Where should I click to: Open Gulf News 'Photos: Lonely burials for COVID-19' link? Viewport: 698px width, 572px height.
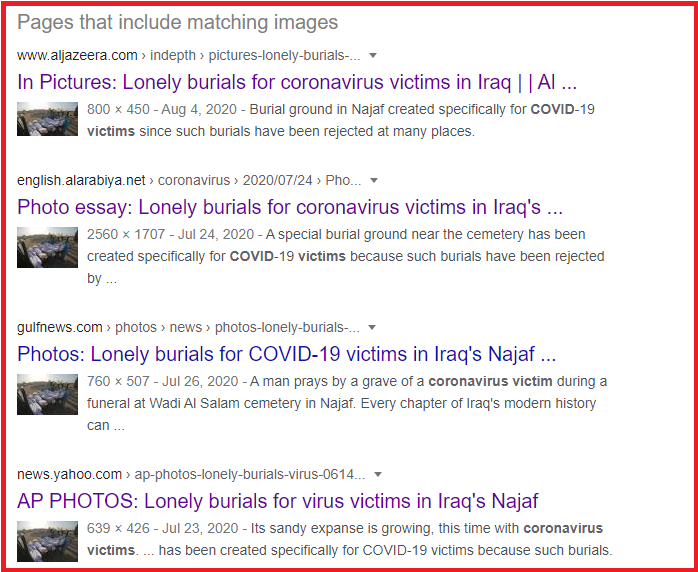coord(287,354)
